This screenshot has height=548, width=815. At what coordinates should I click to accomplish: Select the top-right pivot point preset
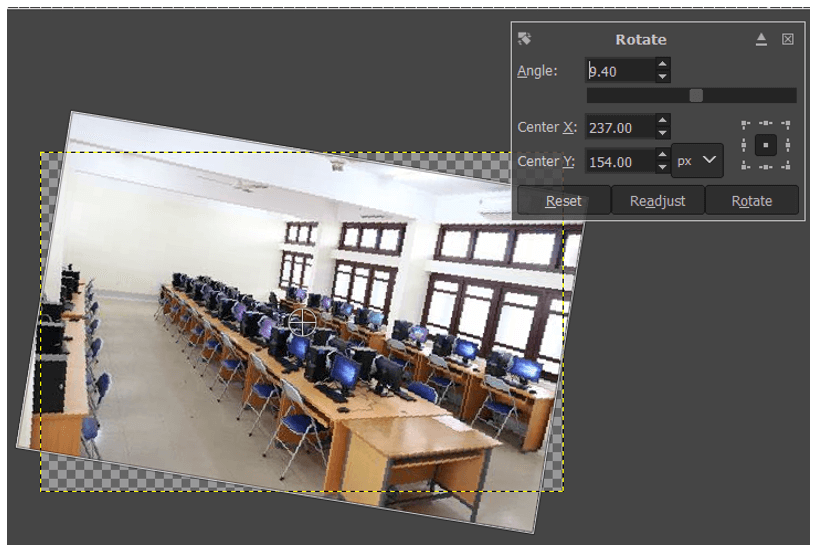pos(786,124)
